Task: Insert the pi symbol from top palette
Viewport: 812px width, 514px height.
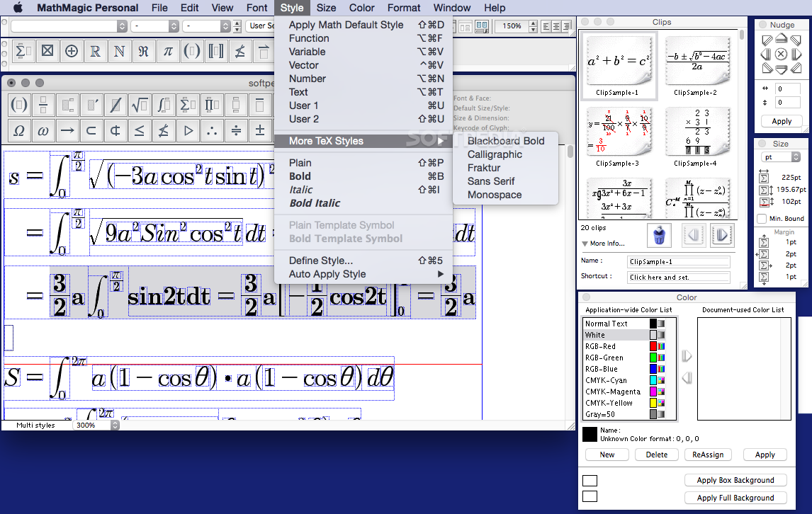Action: coord(168,51)
